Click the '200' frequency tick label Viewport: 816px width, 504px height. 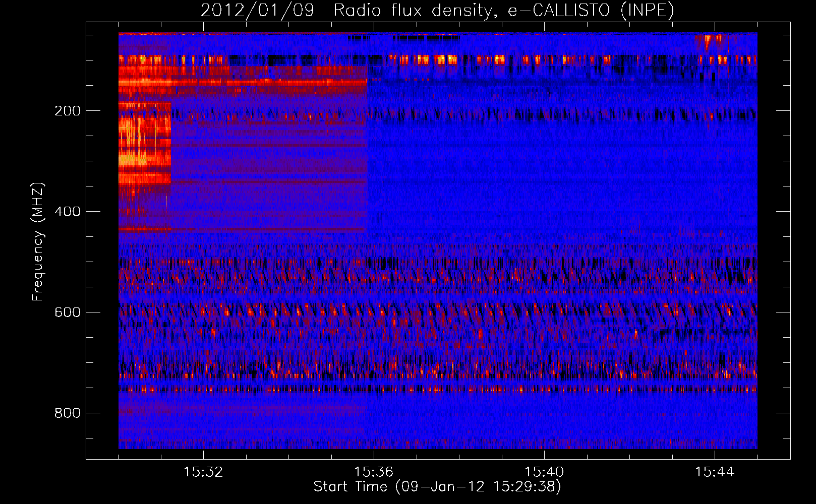[68, 111]
